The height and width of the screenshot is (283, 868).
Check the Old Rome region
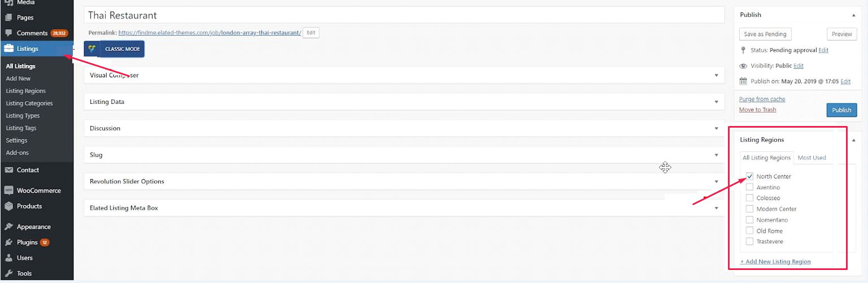[749, 230]
